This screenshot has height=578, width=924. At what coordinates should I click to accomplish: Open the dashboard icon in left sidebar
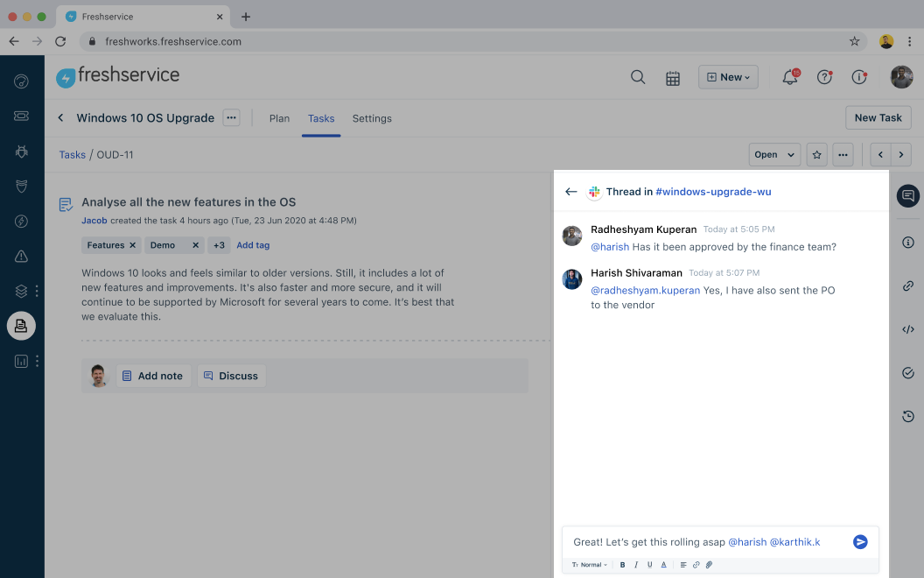click(x=21, y=81)
